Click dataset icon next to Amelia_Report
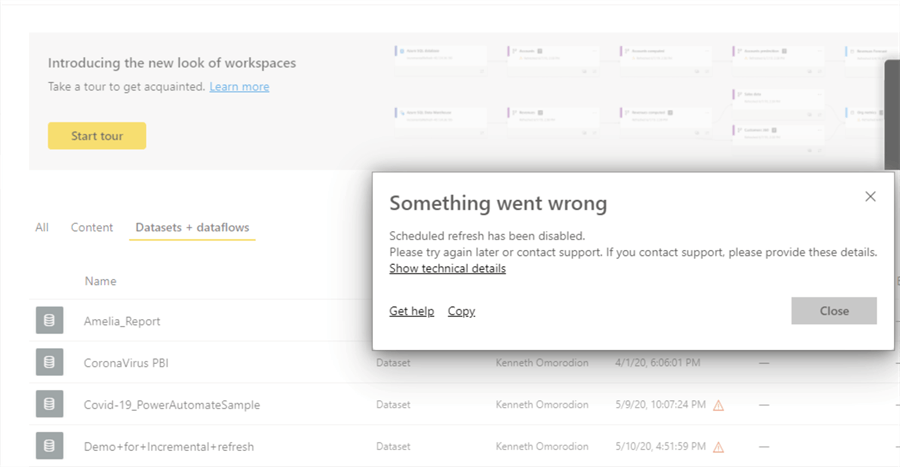 (49, 321)
